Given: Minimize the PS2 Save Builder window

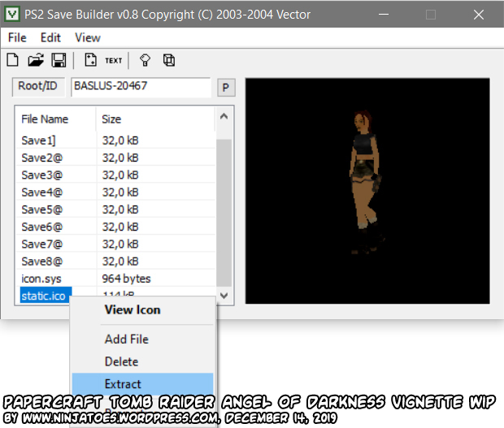Looking at the screenshot, I should pos(384,15).
